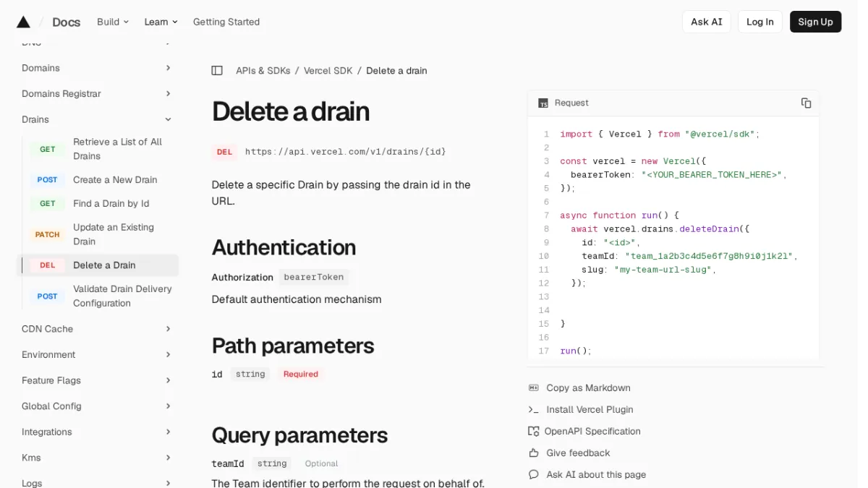Click Install Vercel Plugin
Image resolution: width=868 pixels, height=488 pixels.
point(590,410)
